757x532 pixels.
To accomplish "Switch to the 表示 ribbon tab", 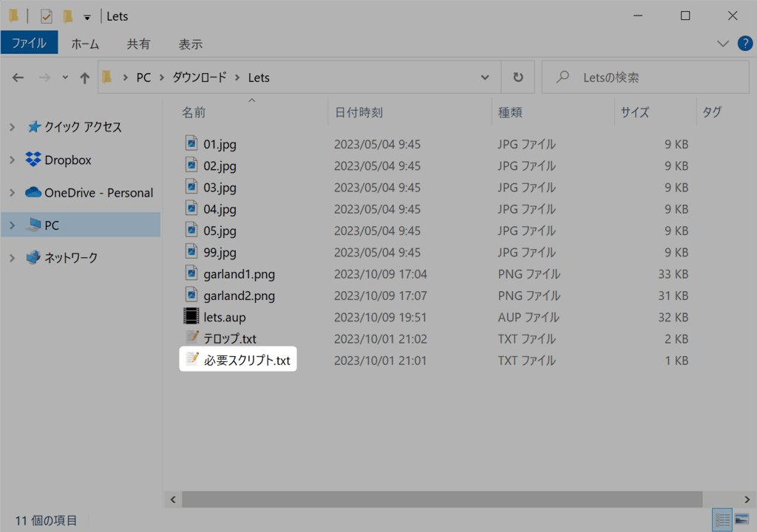I will pos(190,44).
